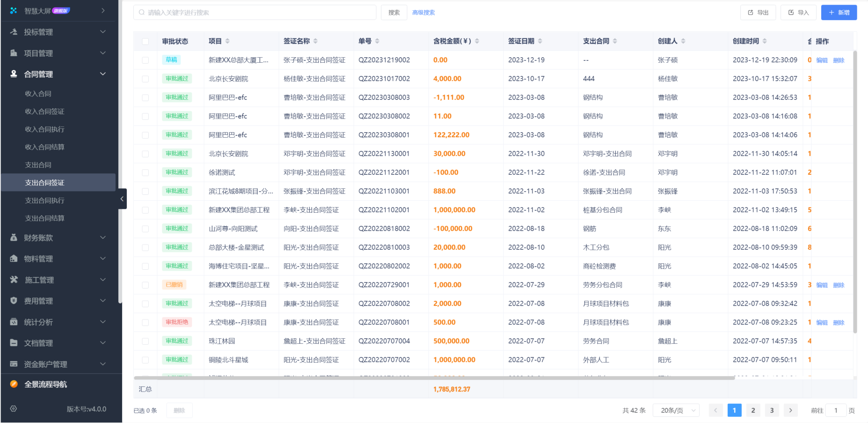The width and height of the screenshot is (868, 423).
Task: Click the 施工管理 tools icon
Action: click(14, 280)
